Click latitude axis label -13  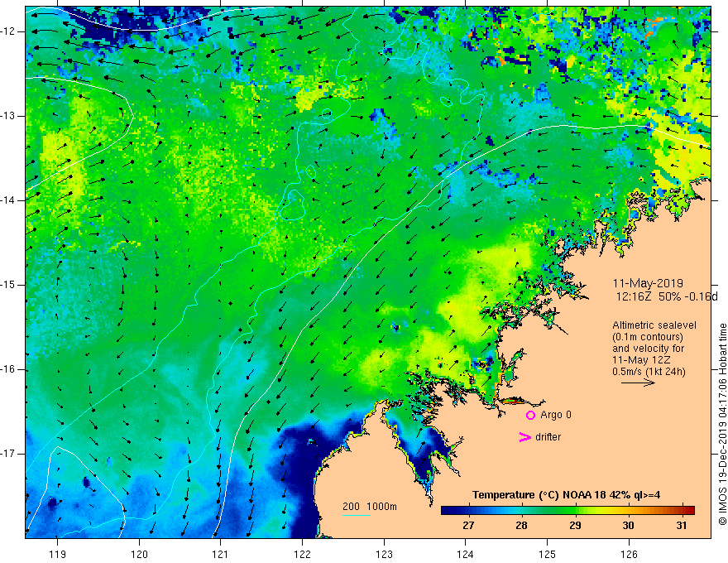(x=8, y=116)
